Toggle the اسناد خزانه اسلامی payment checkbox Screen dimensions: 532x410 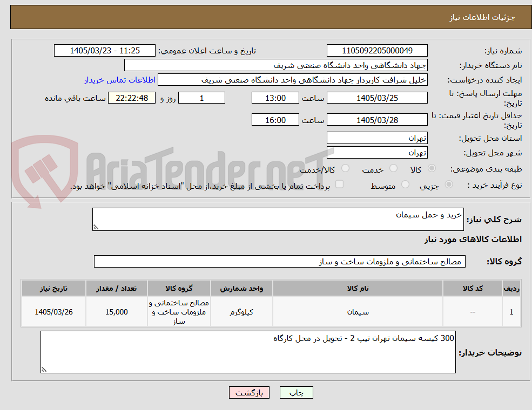(x=339, y=184)
